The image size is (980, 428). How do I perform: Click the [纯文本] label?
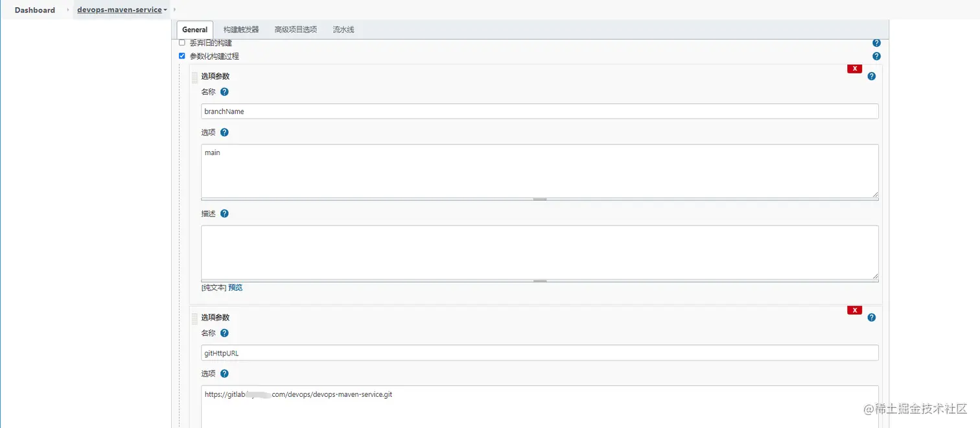(214, 287)
